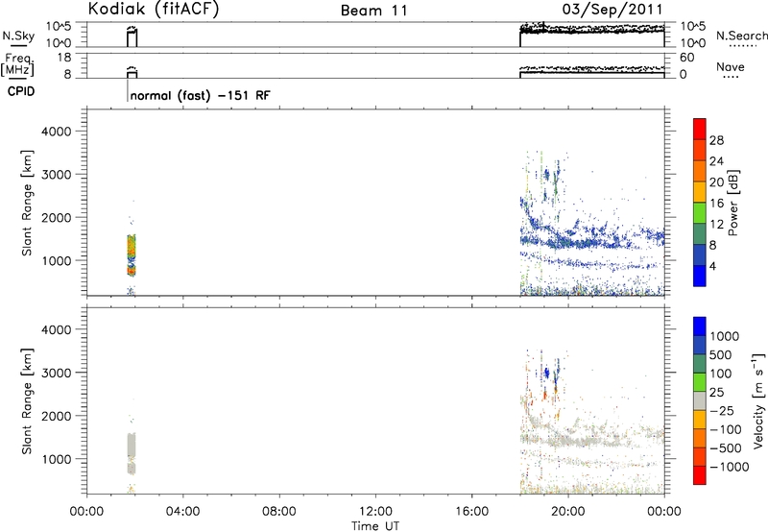
Task: Click the 'Freq. [MHz]' axis label
Action: point(18,65)
